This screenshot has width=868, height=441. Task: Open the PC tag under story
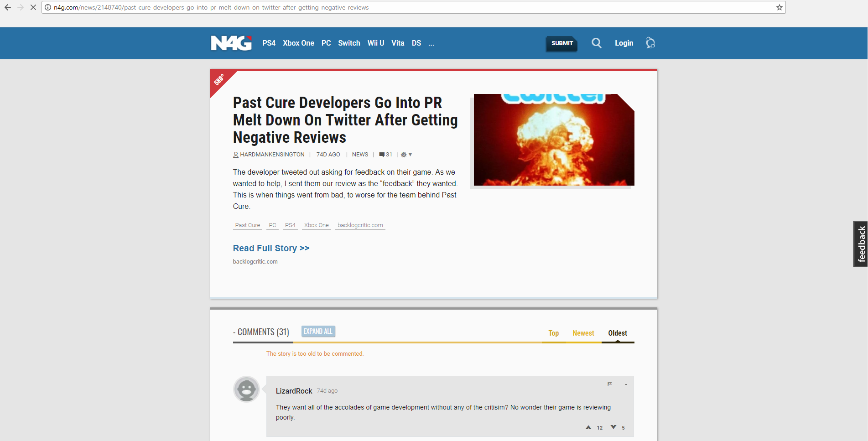point(273,225)
